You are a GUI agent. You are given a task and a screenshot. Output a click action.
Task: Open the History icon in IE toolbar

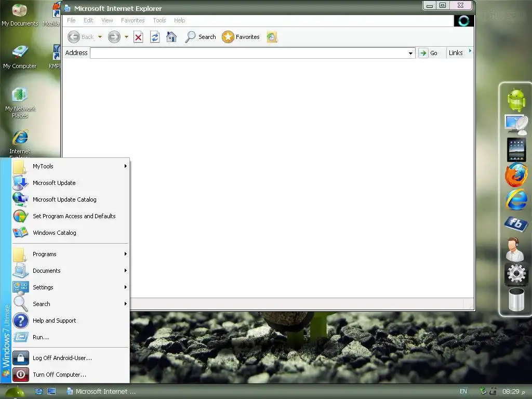pyautogui.click(x=272, y=37)
